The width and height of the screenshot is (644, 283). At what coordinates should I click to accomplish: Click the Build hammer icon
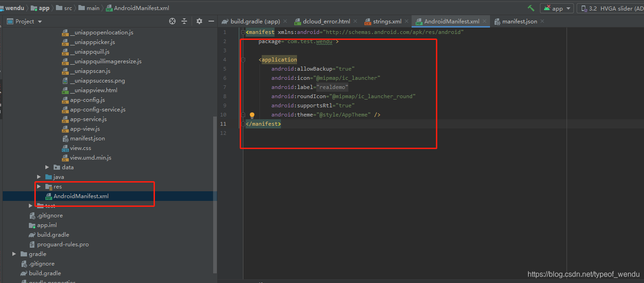point(531,8)
